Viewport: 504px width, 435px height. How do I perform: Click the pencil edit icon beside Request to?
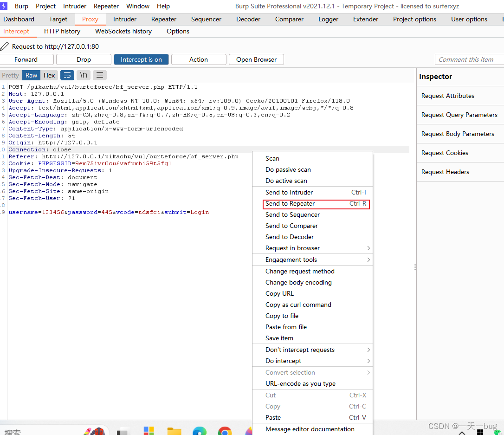5,46
